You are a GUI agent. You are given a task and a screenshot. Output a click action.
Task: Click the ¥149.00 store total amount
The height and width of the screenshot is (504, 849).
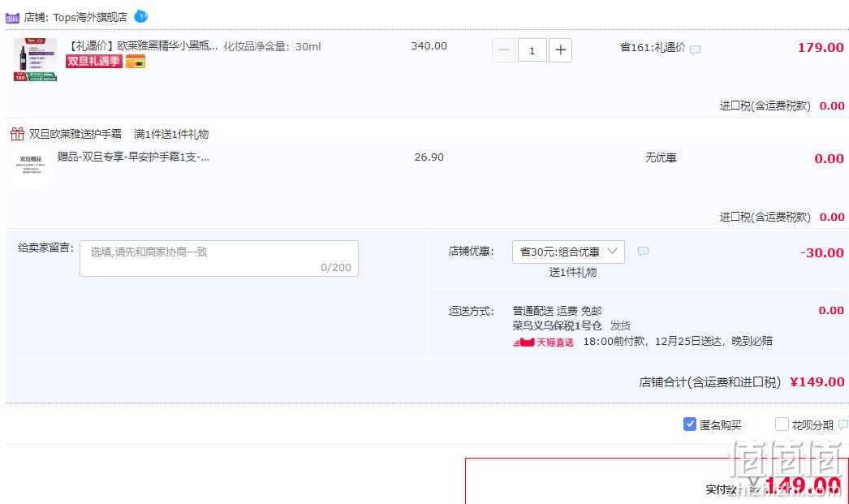coord(817,382)
